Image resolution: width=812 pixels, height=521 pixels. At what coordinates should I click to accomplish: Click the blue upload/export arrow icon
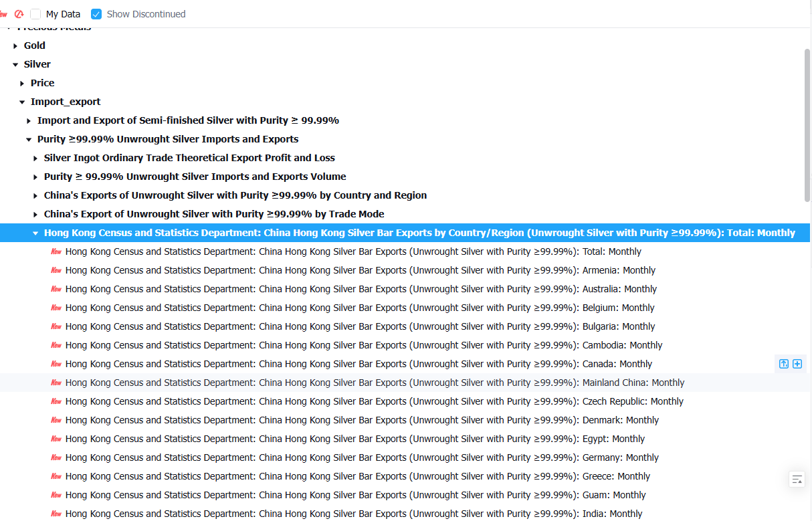(x=784, y=364)
